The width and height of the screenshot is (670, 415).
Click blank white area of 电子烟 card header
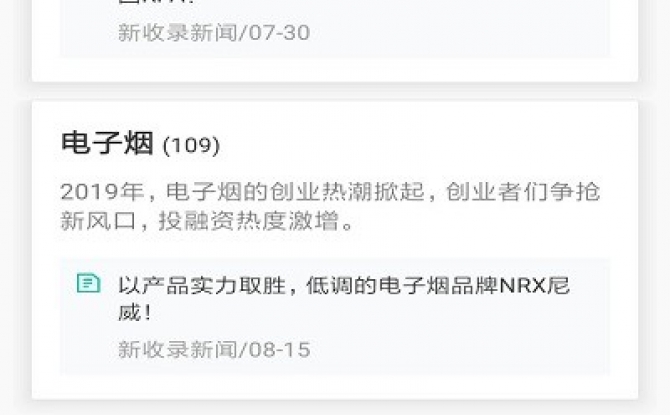(427, 143)
